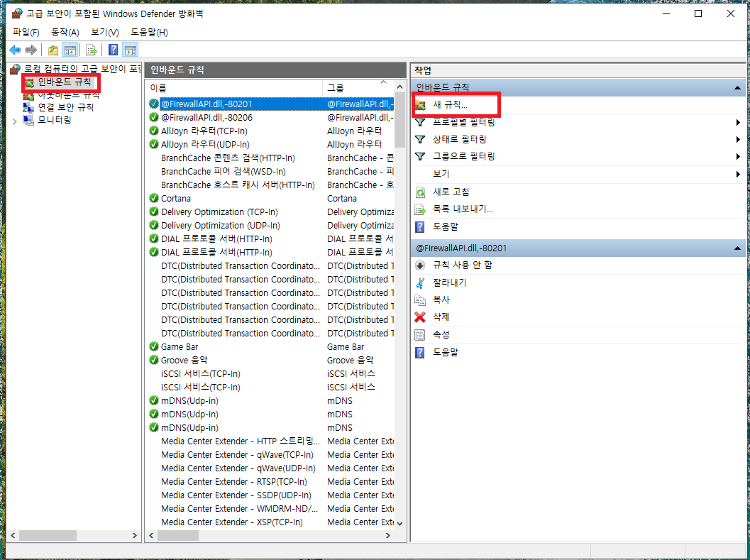The image size is (750, 560).
Task: Click the green check icon beside Game Bar
Action: pyautogui.click(x=154, y=346)
